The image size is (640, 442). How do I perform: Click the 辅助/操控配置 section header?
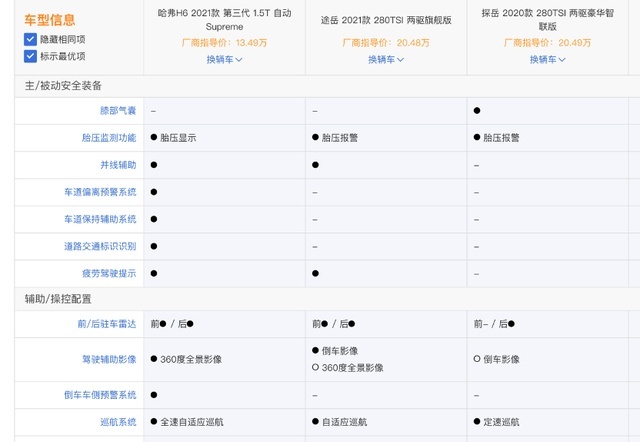click(x=58, y=299)
